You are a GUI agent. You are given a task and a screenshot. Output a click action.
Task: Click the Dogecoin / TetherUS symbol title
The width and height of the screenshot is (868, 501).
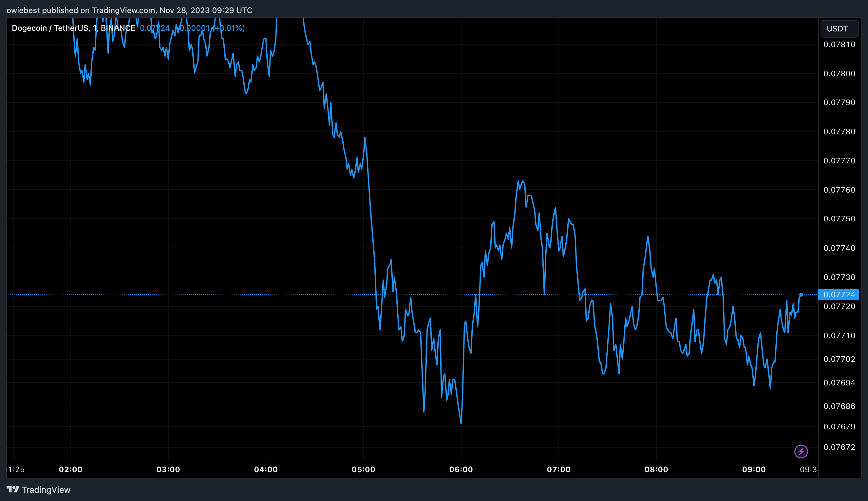pyautogui.click(x=50, y=28)
